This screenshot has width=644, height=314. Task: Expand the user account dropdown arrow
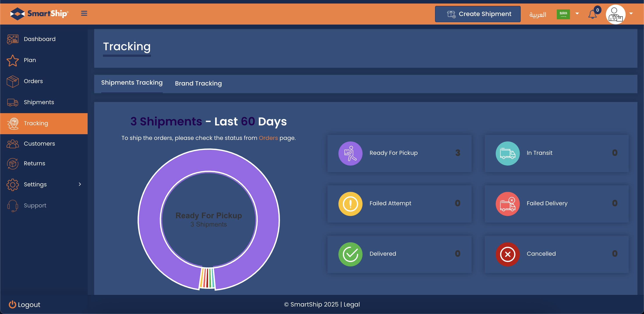[631, 14]
